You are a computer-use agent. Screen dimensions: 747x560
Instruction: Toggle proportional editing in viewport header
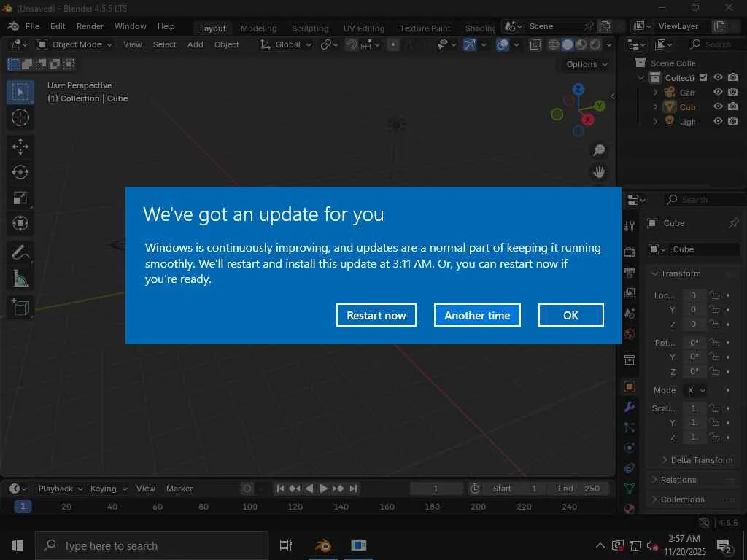(x=393, y=44)
